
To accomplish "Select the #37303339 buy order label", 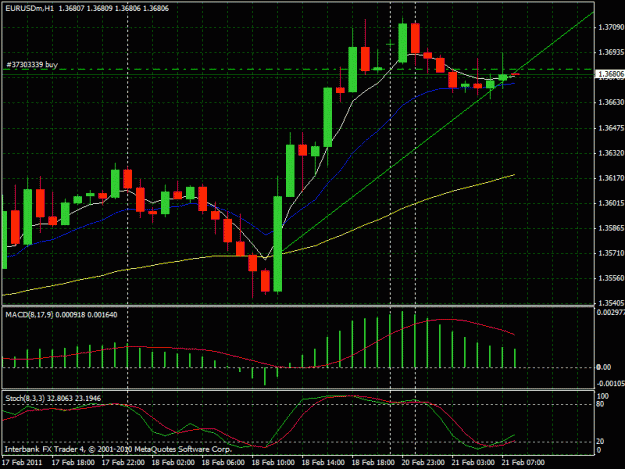I will pos(32,65).
